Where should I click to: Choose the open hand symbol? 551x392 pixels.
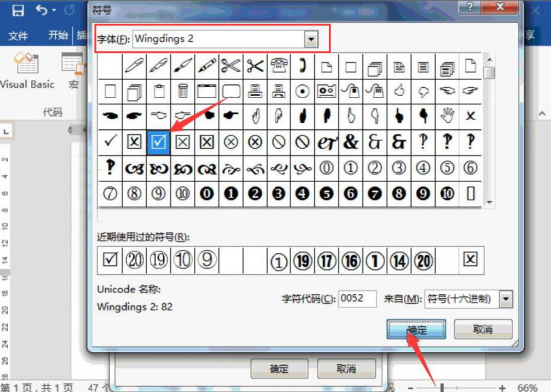point(447,116)
